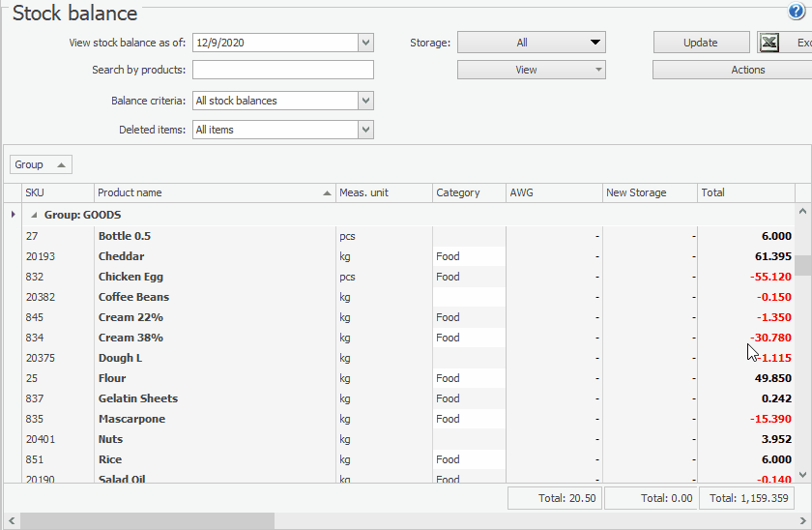Click the Excel export icon button

(x=769, y=43)
